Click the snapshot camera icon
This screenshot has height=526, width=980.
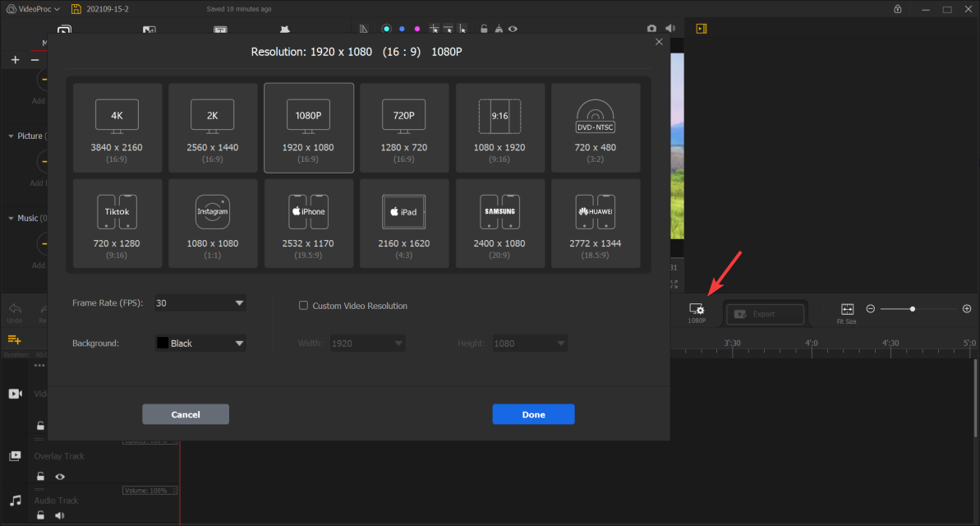tap(652, 29)
